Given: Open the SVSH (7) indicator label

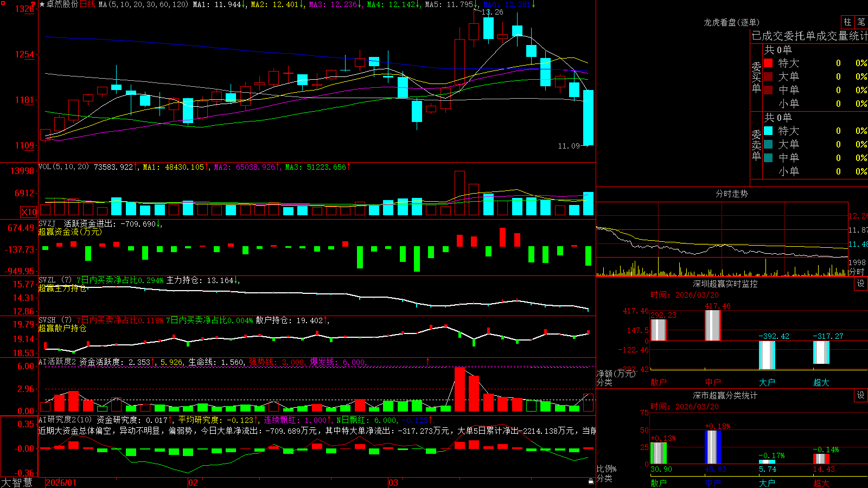Looking at the screenshot, I should 55,320.
